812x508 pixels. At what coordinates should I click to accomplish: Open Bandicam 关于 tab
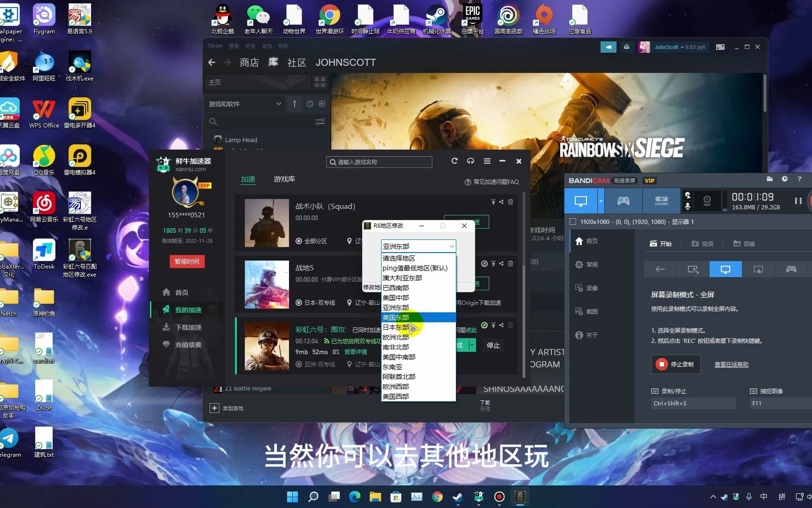coord(586,335)
